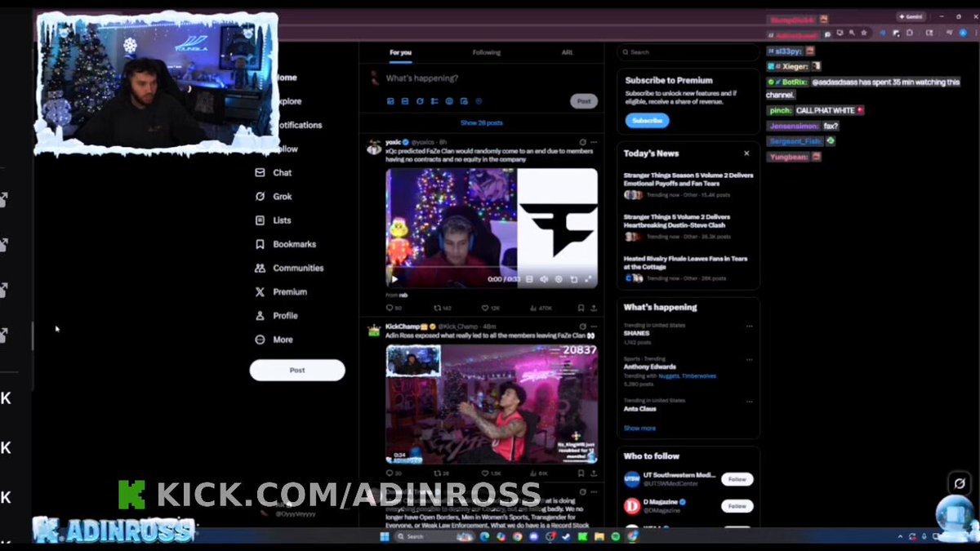Share KickChamp's post
Viewport: 980px width, 551px height.
click(594, 473)
